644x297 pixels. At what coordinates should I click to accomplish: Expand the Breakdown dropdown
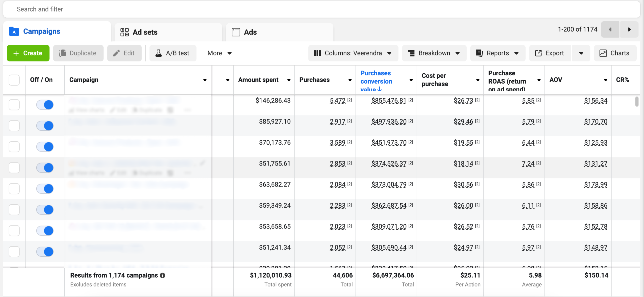[x=434, y=53]
